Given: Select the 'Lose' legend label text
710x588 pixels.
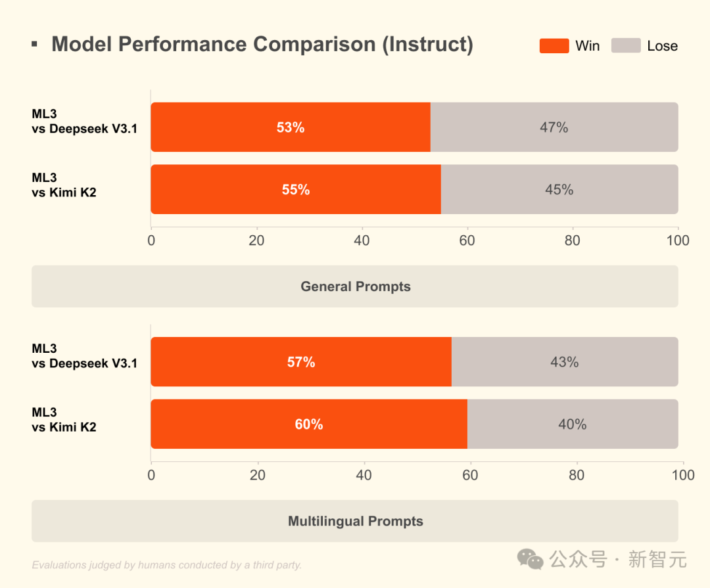Looking at the screenshot, I should click(x=662, y=46).
